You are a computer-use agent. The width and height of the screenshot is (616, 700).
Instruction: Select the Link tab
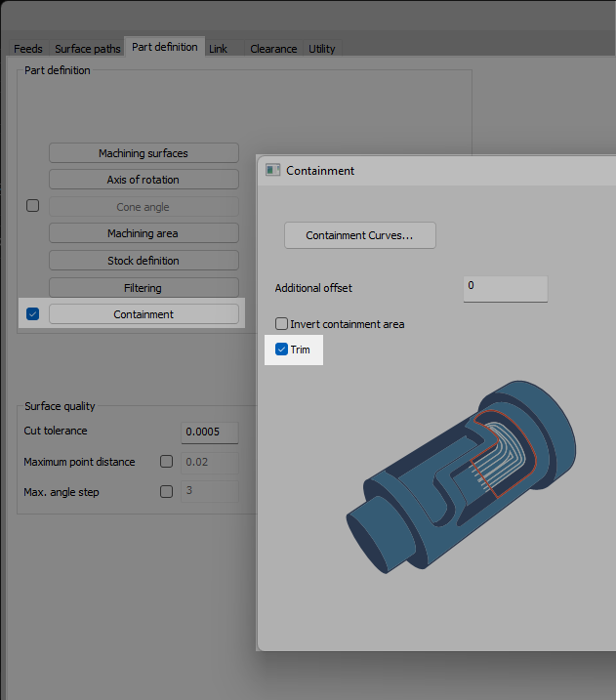218,49
